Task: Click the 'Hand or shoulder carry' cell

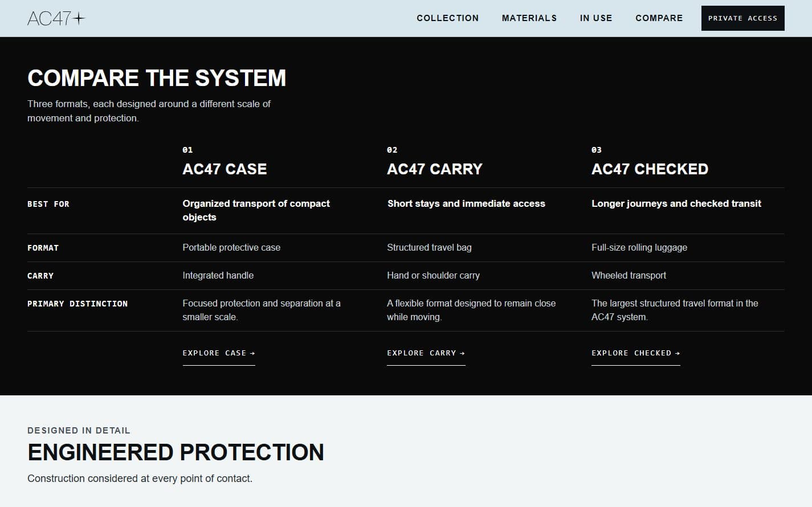Action: 433,275
